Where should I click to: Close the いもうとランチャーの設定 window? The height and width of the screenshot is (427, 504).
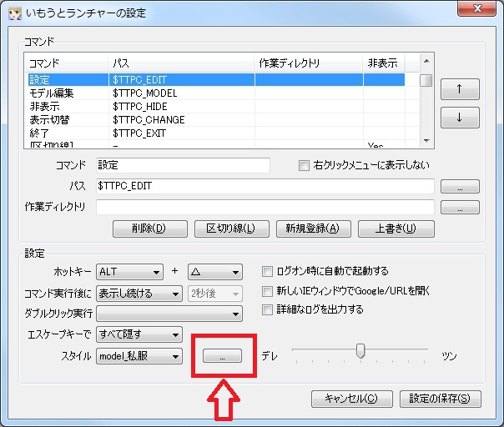(x=476, y=8)
